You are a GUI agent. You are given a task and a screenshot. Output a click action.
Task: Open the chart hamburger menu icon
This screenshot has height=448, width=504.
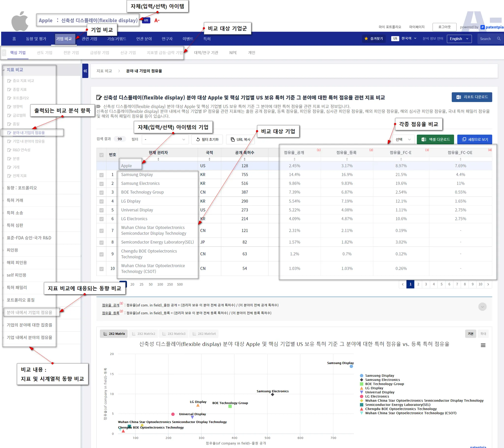coord(483,345)
